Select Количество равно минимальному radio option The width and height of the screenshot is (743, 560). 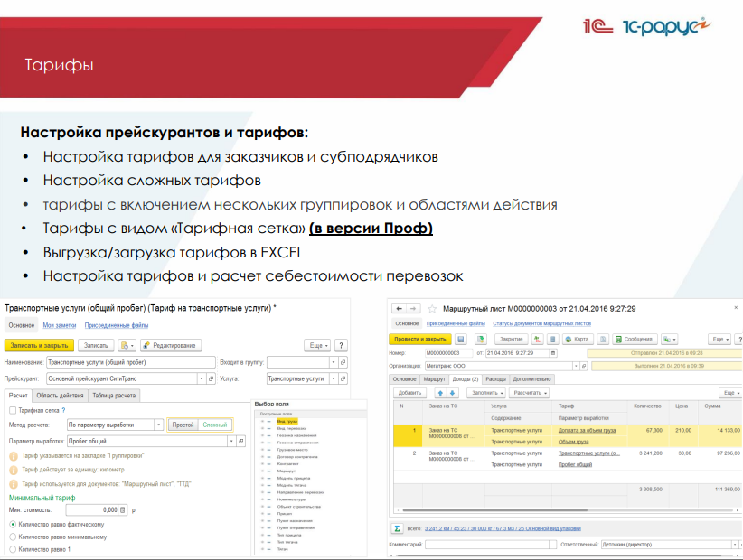[12, 536]
